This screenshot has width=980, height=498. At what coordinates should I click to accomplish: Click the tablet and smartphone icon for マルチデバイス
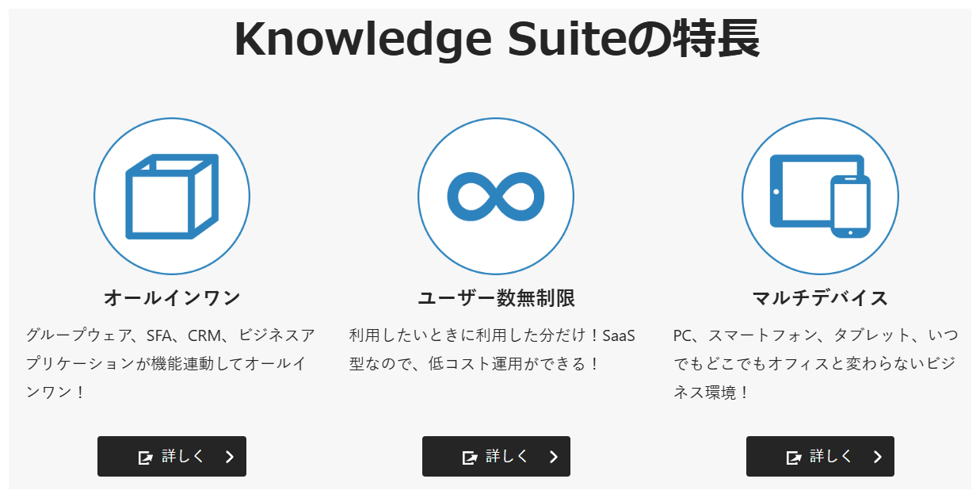point(819,196)
